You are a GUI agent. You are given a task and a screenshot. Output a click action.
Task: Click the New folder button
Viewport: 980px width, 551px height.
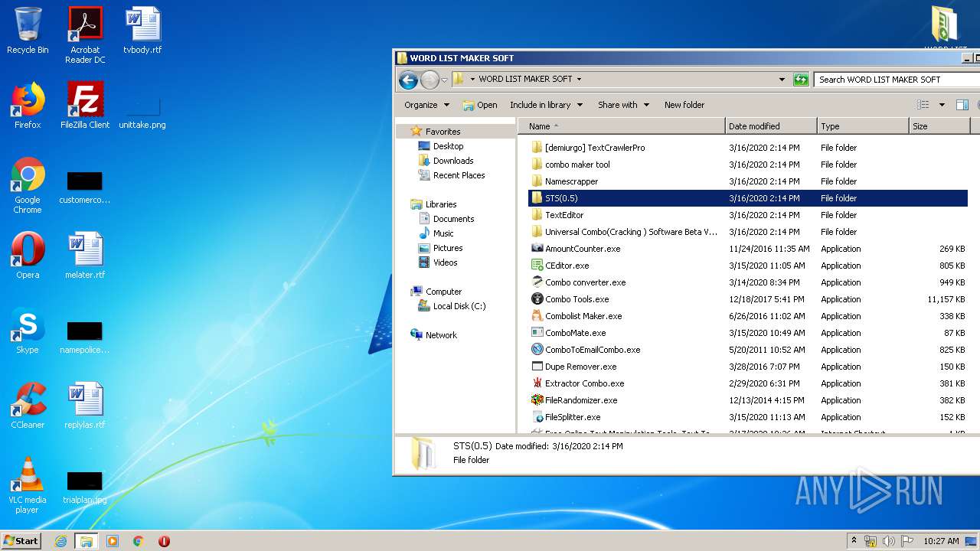[x=684, y=105]
